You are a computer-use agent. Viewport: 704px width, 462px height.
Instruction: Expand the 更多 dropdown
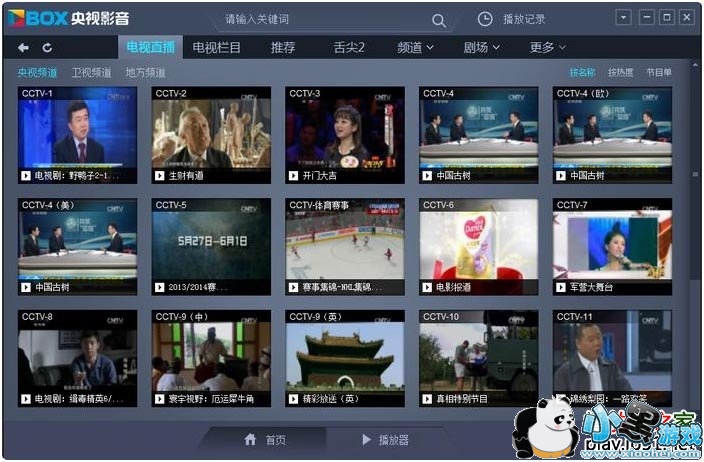tap(547, 47)
